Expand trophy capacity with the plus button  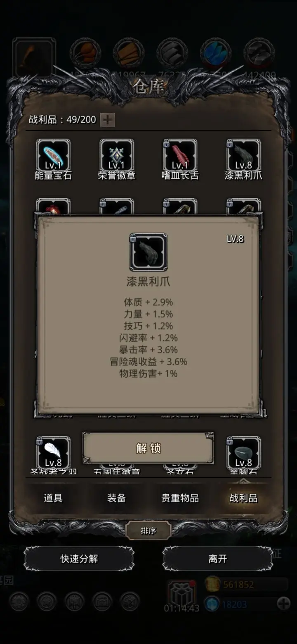pyautogui.click(x=108, y=120)
